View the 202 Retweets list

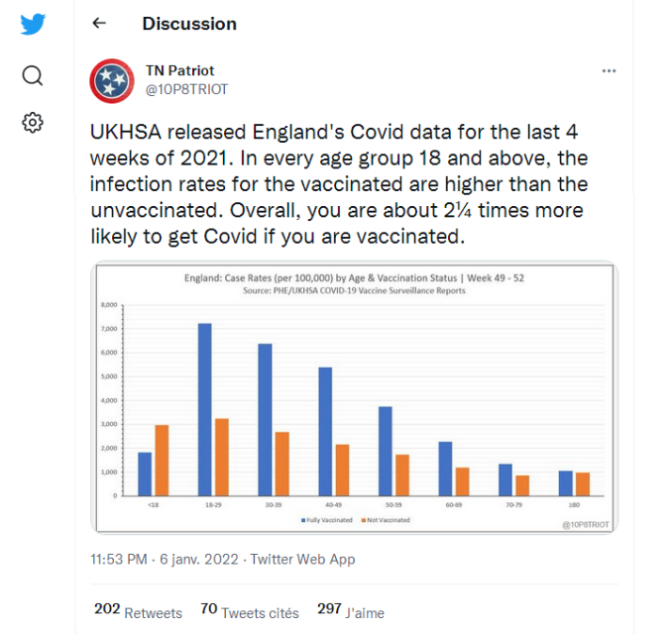click(138, 612)
